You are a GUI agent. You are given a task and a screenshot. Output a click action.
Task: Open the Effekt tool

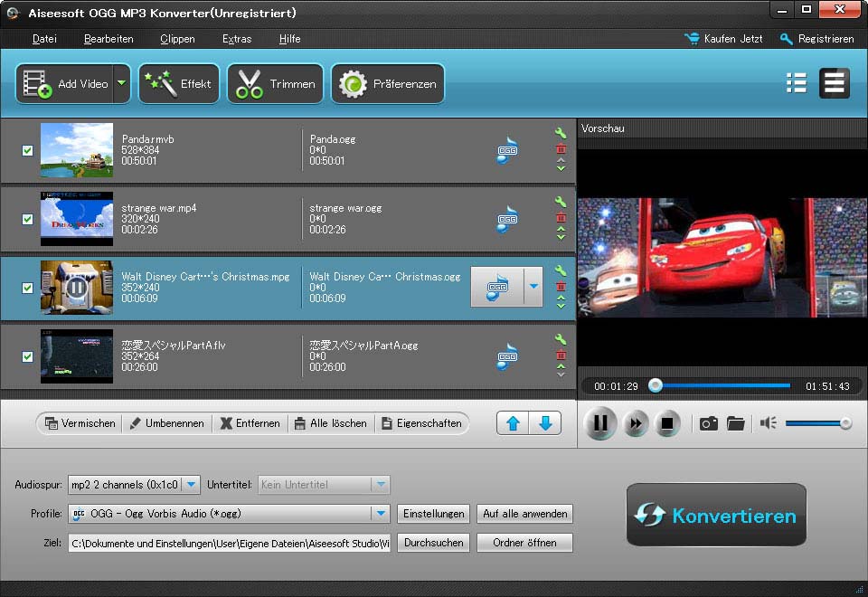[x=179, y=83]
